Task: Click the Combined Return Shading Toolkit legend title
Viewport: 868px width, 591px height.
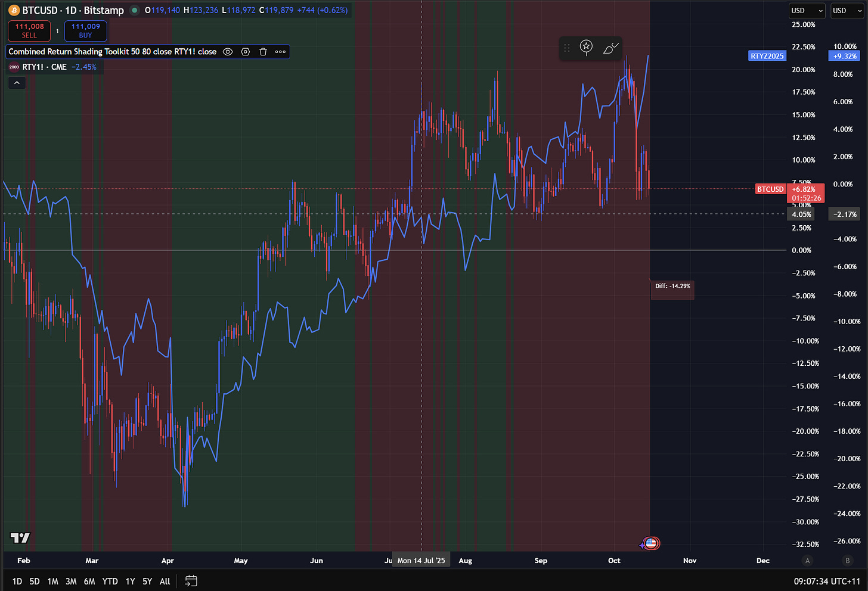Action: click(x=113, y=52)
